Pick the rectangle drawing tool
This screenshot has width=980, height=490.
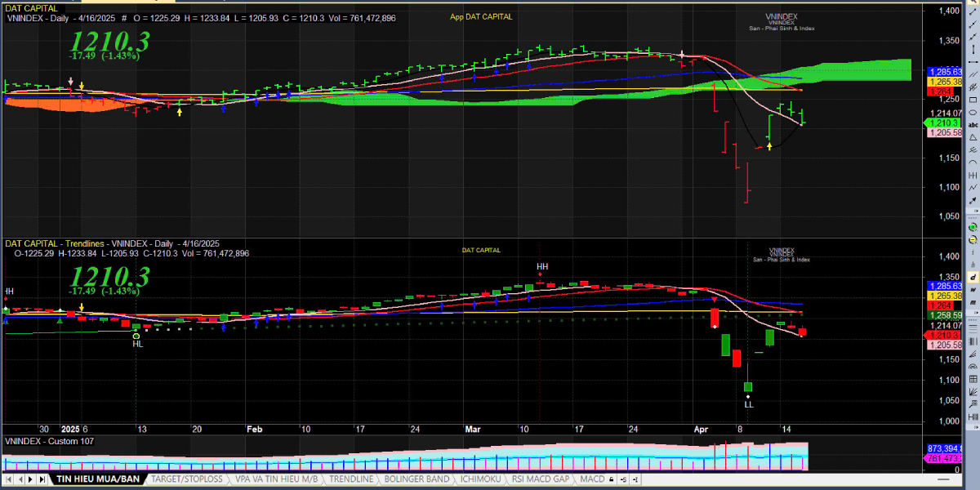point(973,100)
